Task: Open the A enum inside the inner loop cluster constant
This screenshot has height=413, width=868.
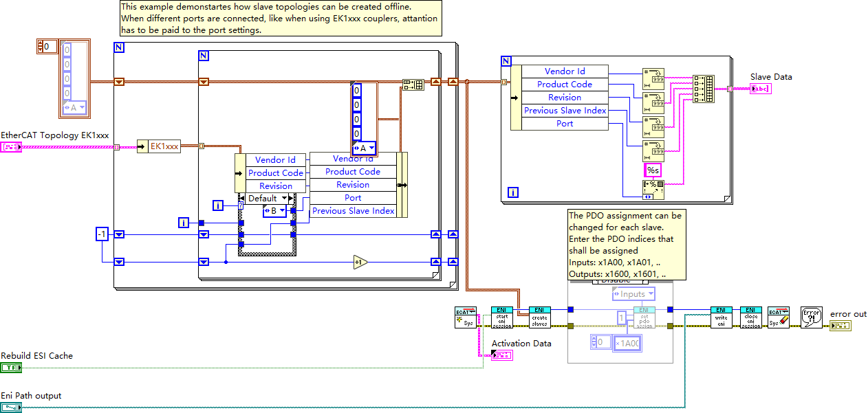Action: click(x=365, y=148)
